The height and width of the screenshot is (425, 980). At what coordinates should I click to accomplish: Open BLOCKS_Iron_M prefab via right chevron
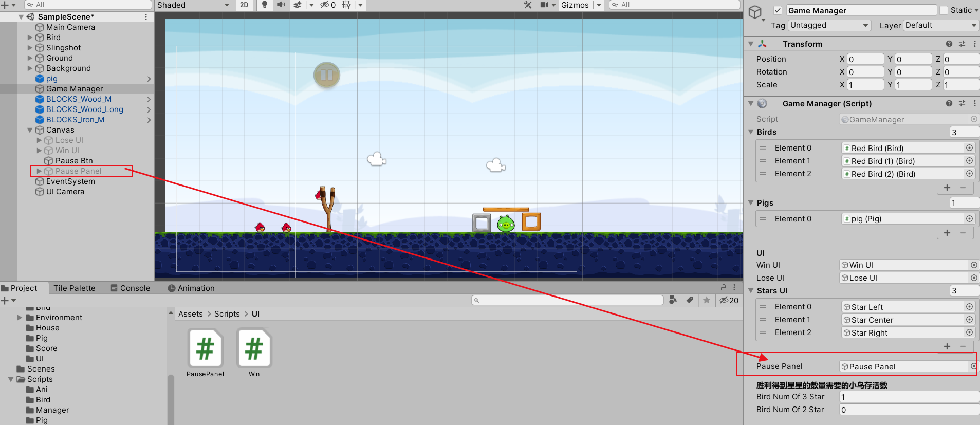(x=149, y=120)
